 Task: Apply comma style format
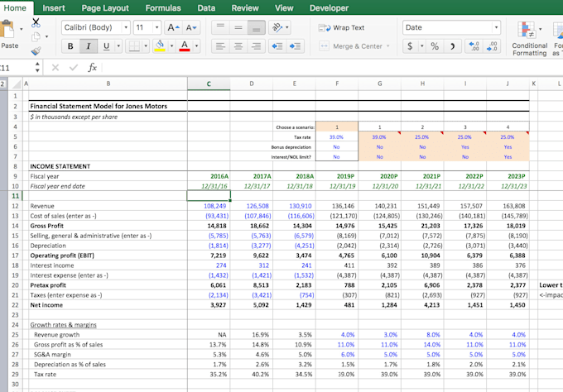(x=452, y=46)
